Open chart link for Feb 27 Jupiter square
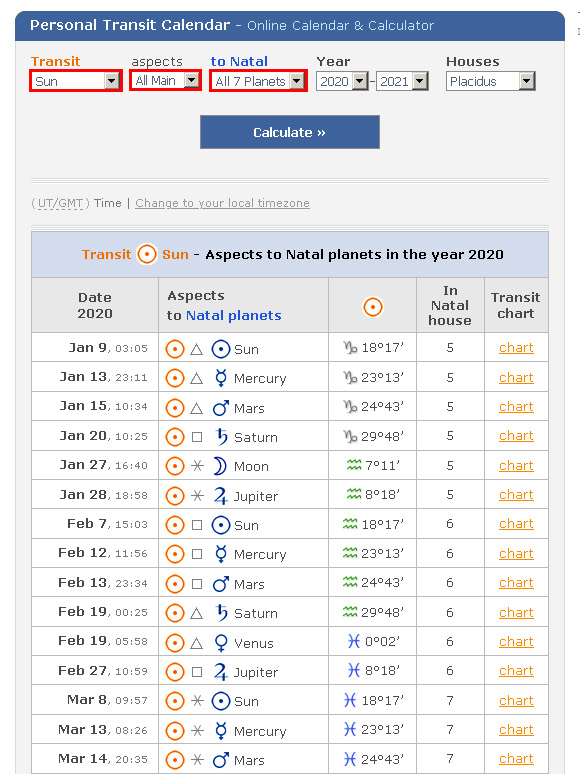This screenshot has width=580, height=774. [x=516, y=670]
